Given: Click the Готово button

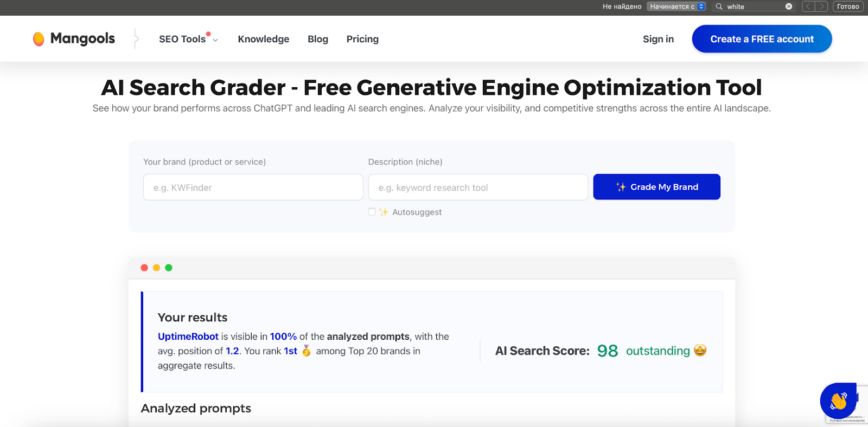Looking at the screenshot, I should click(x=848, y=7).
